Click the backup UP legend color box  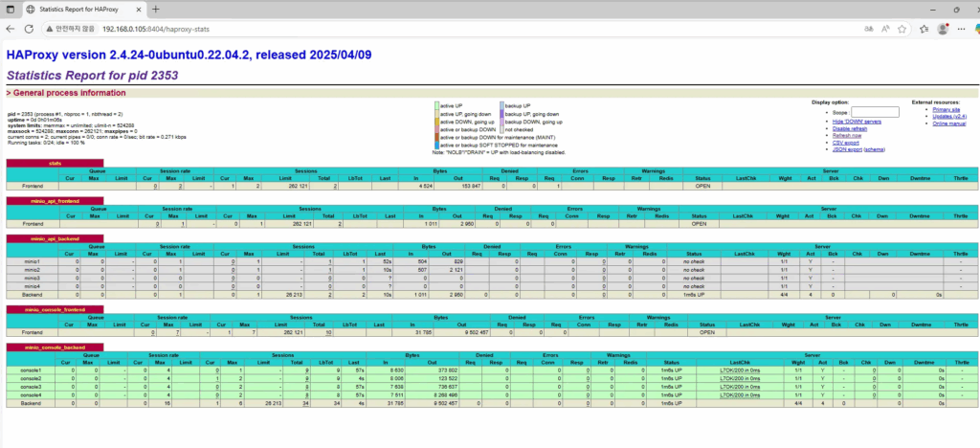point(501,106)
